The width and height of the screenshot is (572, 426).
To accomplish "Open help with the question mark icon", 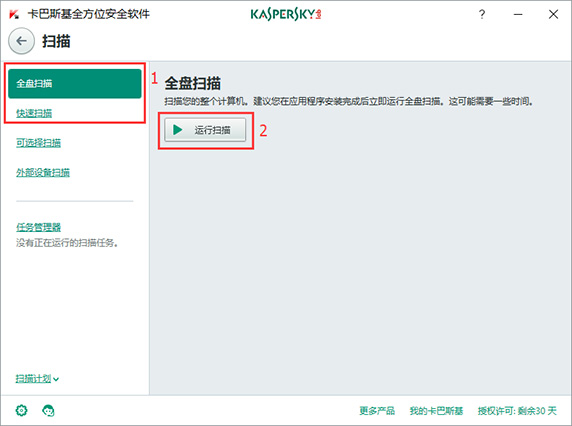I will [x=482, y=14].
